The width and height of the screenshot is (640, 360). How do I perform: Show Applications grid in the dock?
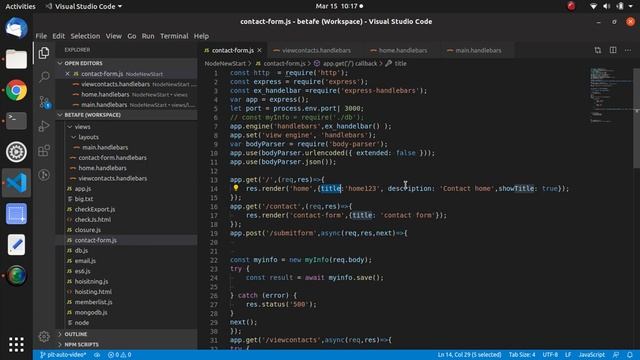(16, 344)
